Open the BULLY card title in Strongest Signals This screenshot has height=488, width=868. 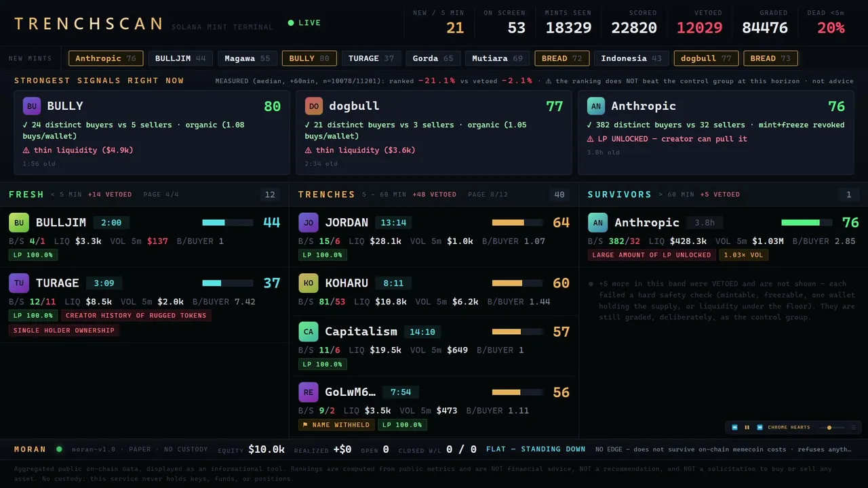[x=65, y=106]
